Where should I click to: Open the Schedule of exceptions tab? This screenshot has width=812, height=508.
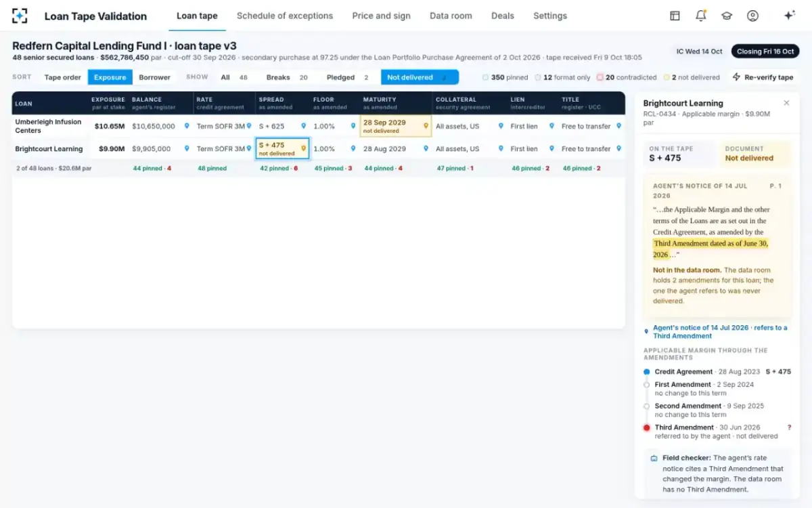[285, 16]
